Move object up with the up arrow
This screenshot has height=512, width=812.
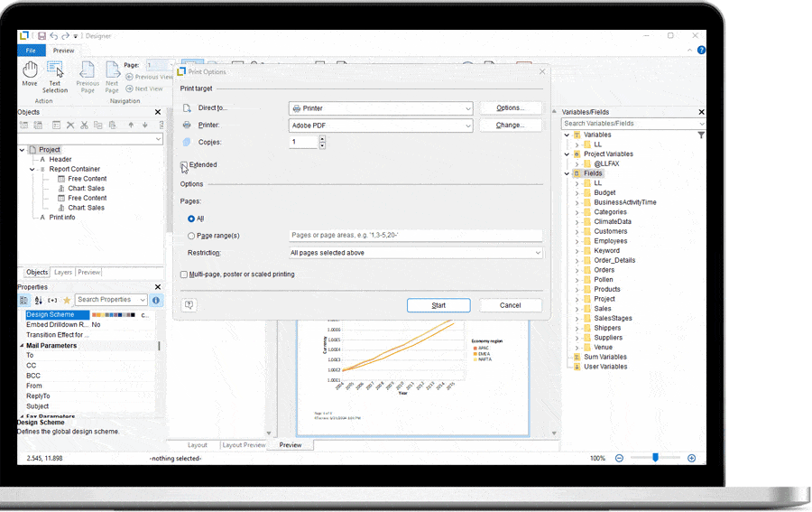(x=131, y=125)
